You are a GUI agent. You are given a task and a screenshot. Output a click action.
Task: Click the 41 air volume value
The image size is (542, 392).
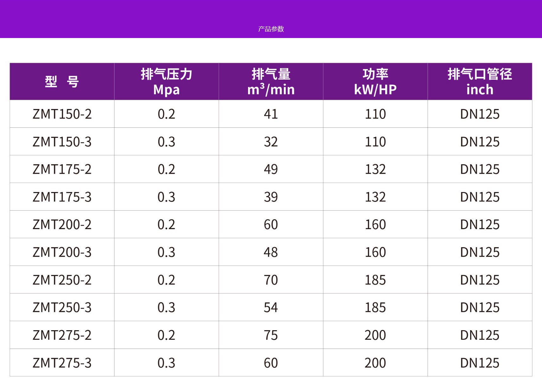271,114
